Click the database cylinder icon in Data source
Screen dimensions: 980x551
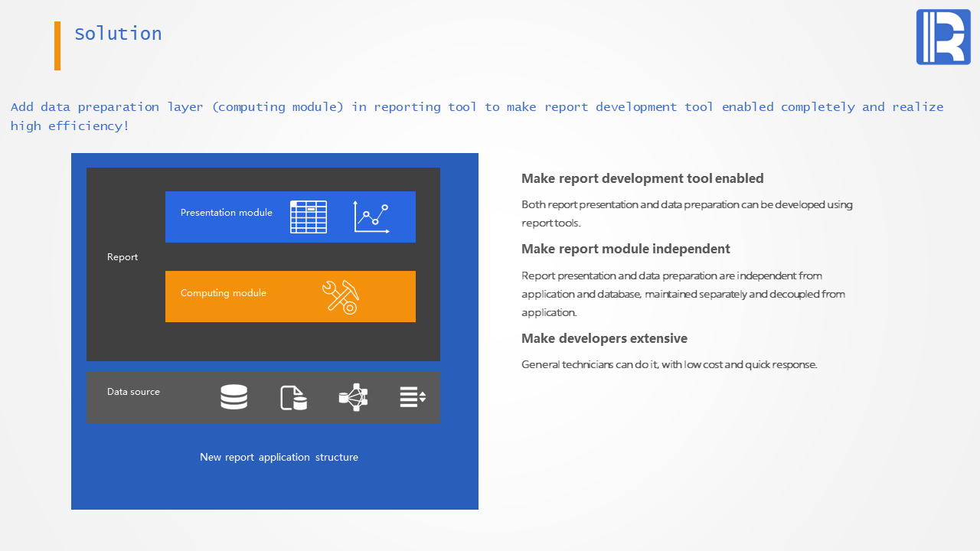point(234,397)
